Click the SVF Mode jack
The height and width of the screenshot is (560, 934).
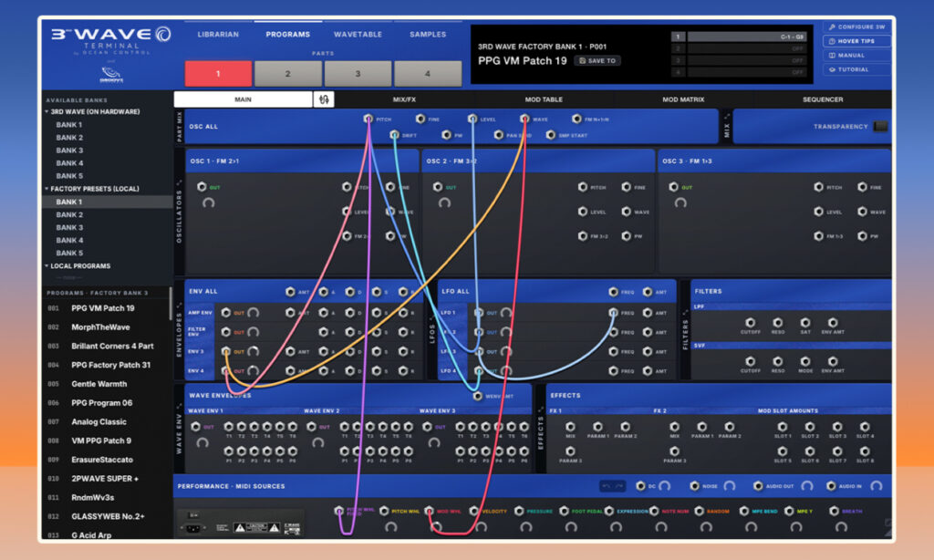(805, 361)
